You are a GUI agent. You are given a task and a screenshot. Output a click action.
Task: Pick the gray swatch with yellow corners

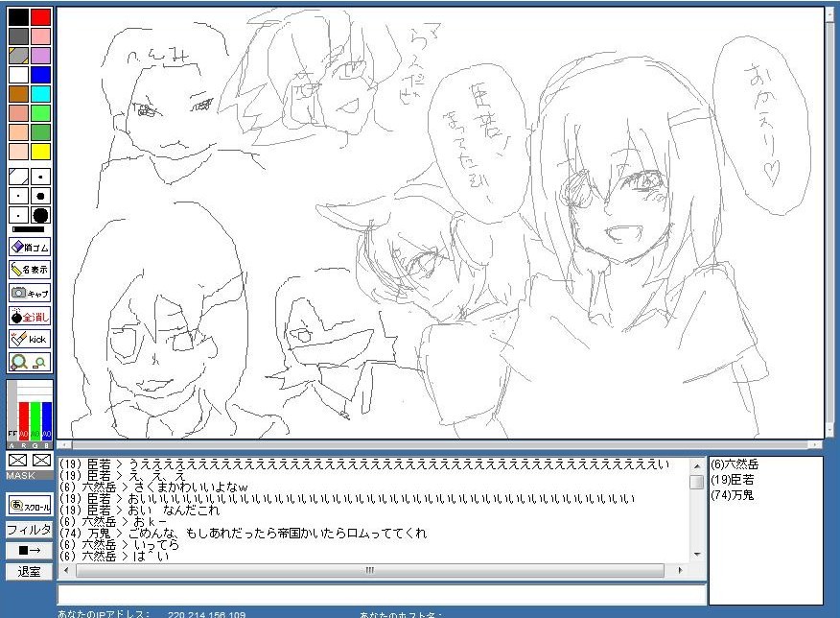click(19, 56)
